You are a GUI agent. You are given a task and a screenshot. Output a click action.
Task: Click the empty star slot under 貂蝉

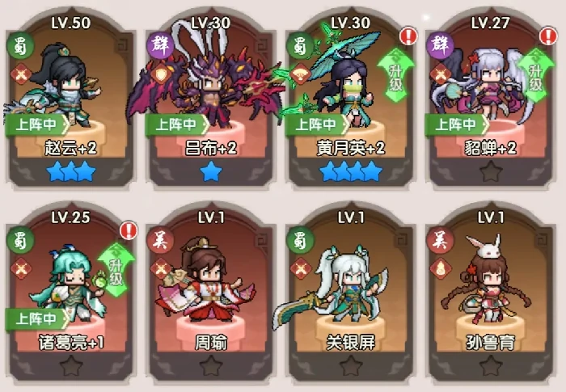click(490, 171)
